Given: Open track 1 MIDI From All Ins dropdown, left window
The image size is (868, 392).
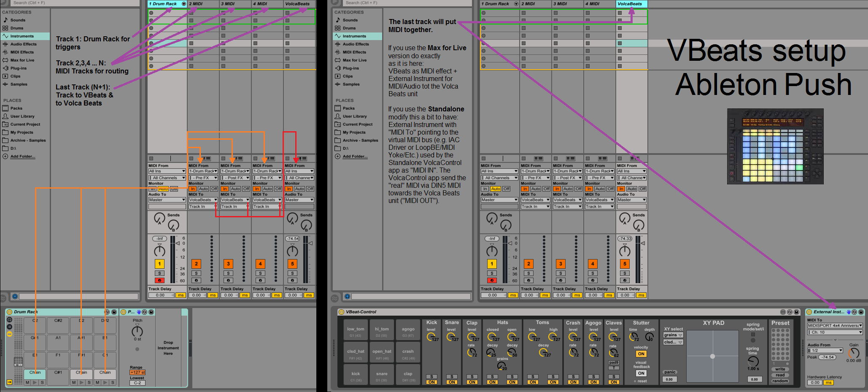Looking at the screenshot, I should pos(167,171).
